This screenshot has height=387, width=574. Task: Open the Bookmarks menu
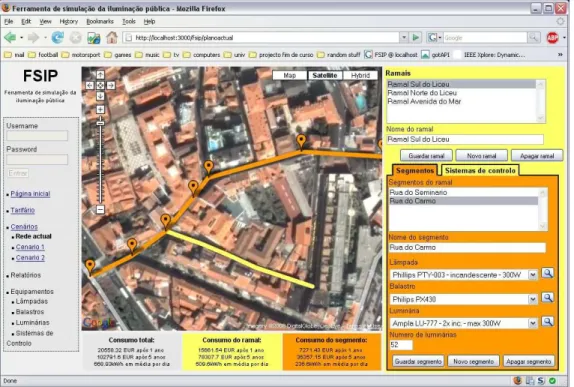pyautogui.click(x=100, y=21)
